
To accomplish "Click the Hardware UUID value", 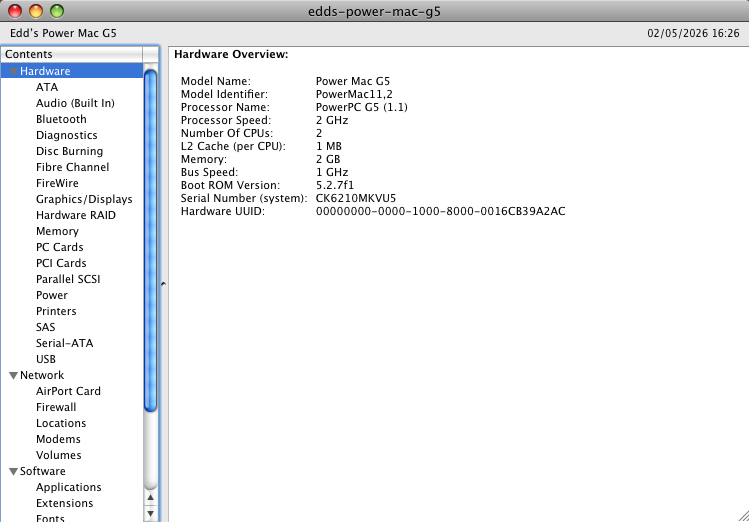I will point(440,211).
